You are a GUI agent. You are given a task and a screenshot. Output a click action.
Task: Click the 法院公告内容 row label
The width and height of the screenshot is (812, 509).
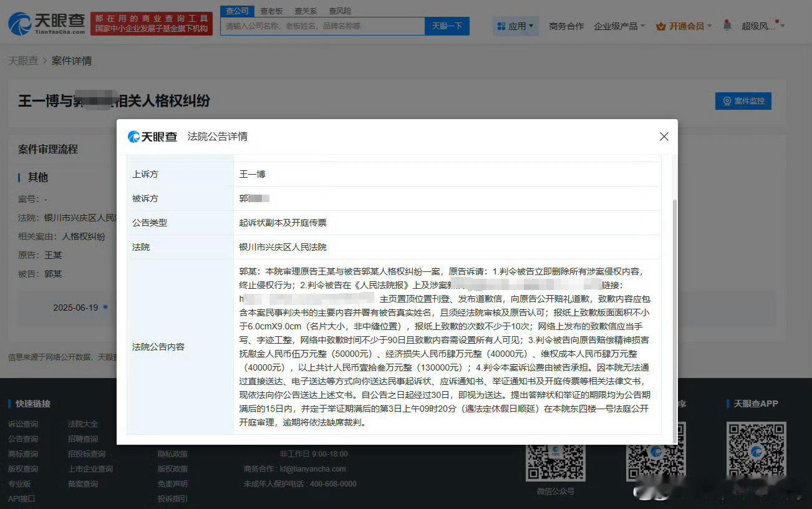158,346
